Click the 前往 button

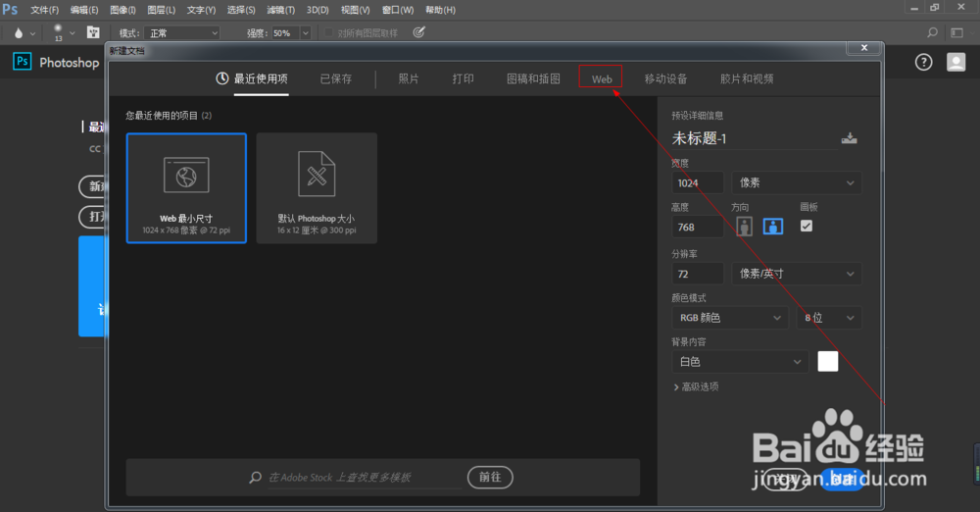(490, 477)
